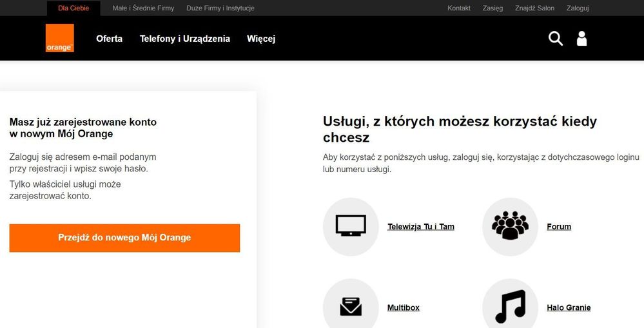Click the Kontakt link
This screenshot has width=644, height=328.
tap(459, 8)
